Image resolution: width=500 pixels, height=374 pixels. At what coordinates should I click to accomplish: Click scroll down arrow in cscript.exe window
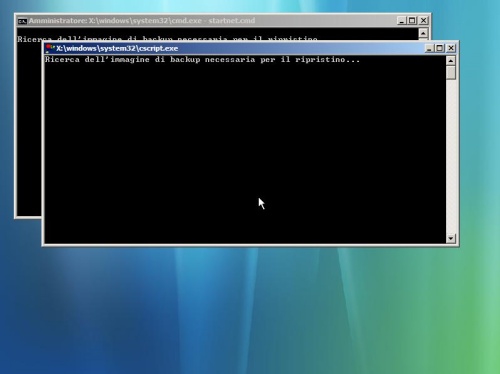tap(451, 238)
